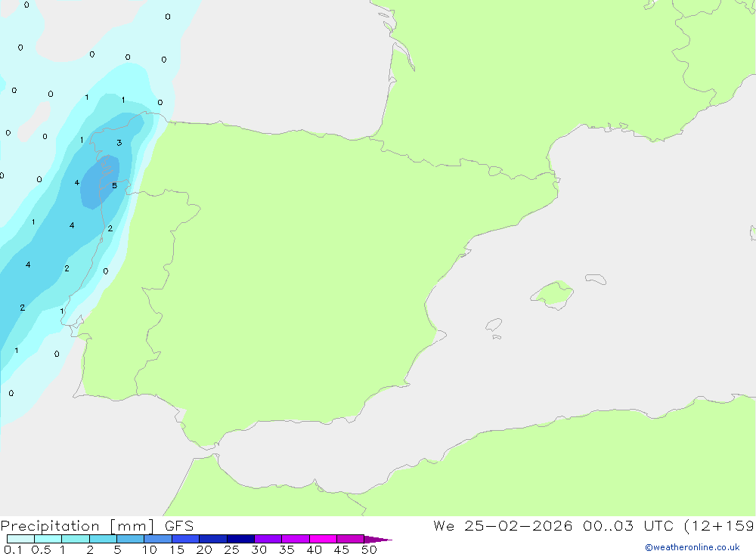Click the 'GFS' model label
Image resolution: width=756 pixels, height=554 pixels.
point(179,525)
